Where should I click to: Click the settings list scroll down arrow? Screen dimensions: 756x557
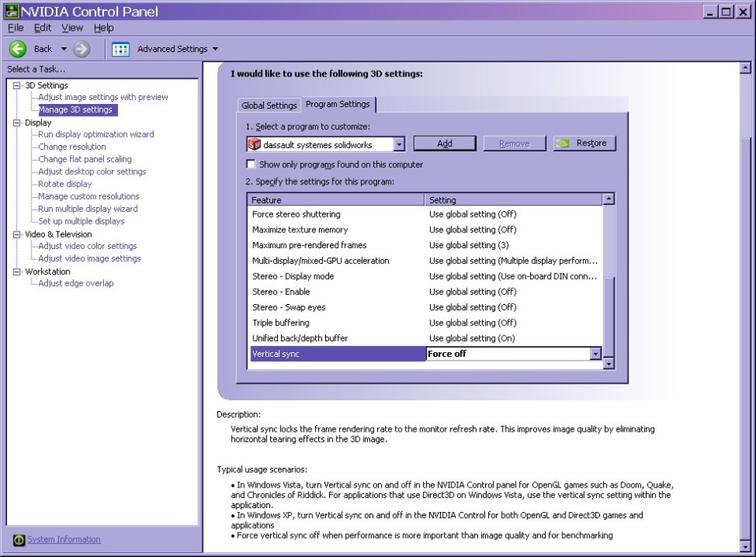tap(609, 364)
